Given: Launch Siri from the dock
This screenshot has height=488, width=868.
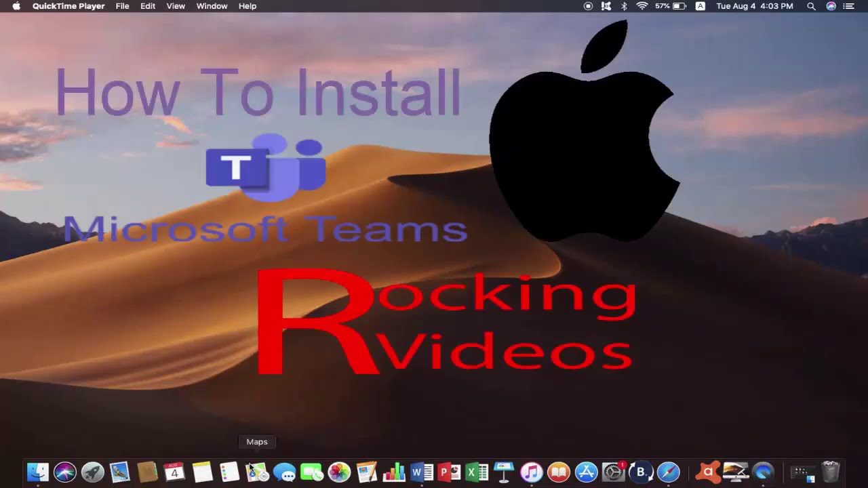Looking at the screenshot, I should pyautogui.click(x=65, y=472).
